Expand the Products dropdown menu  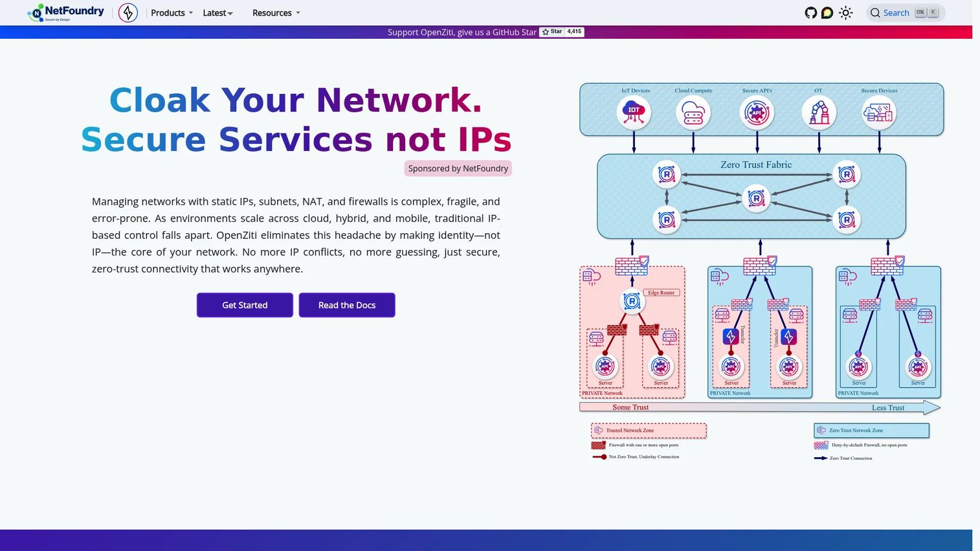(172, 13)
